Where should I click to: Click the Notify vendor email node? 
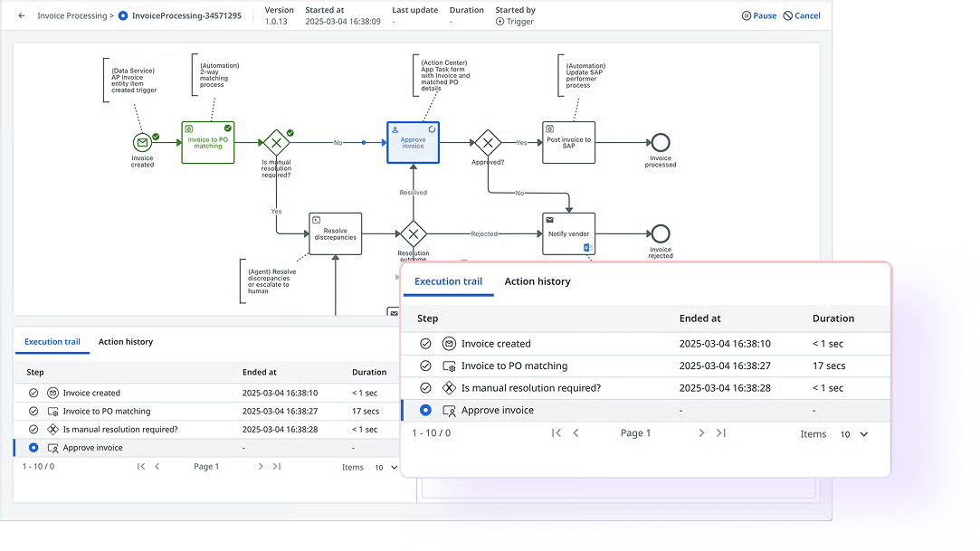(x=568, y=233)
